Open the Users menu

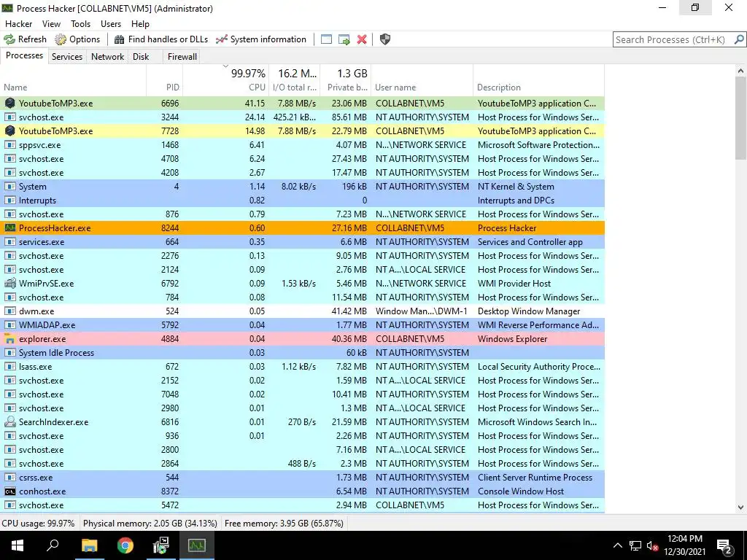tap(111, 24)
